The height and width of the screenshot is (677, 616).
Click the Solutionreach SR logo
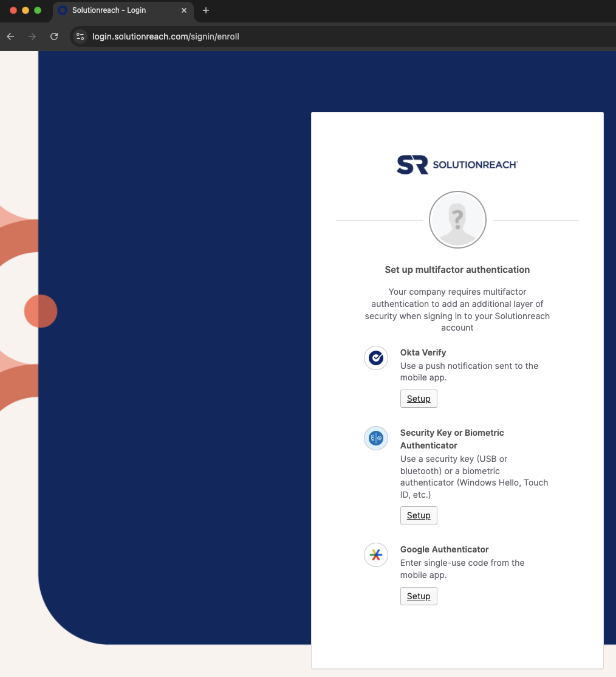point(457,164)
